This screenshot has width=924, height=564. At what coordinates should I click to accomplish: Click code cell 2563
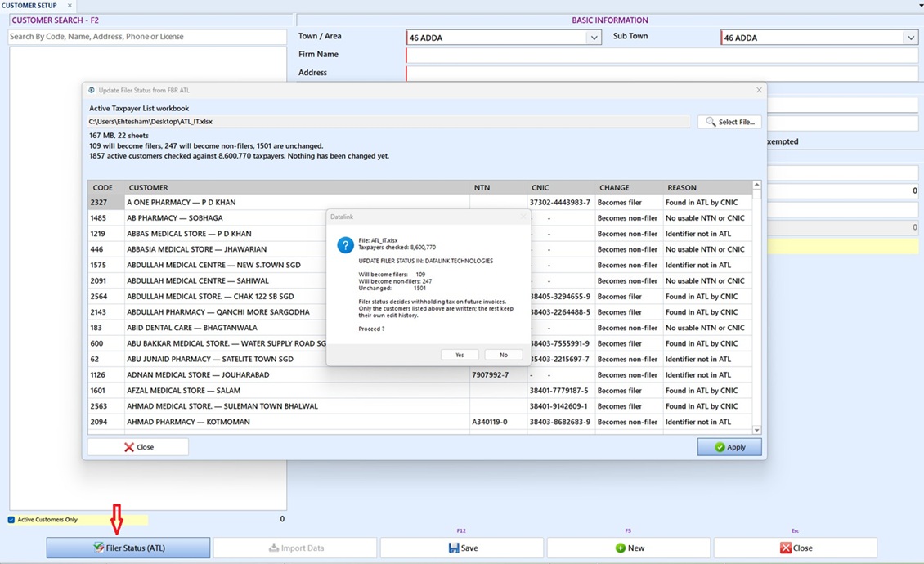click(x=106, y=406)
